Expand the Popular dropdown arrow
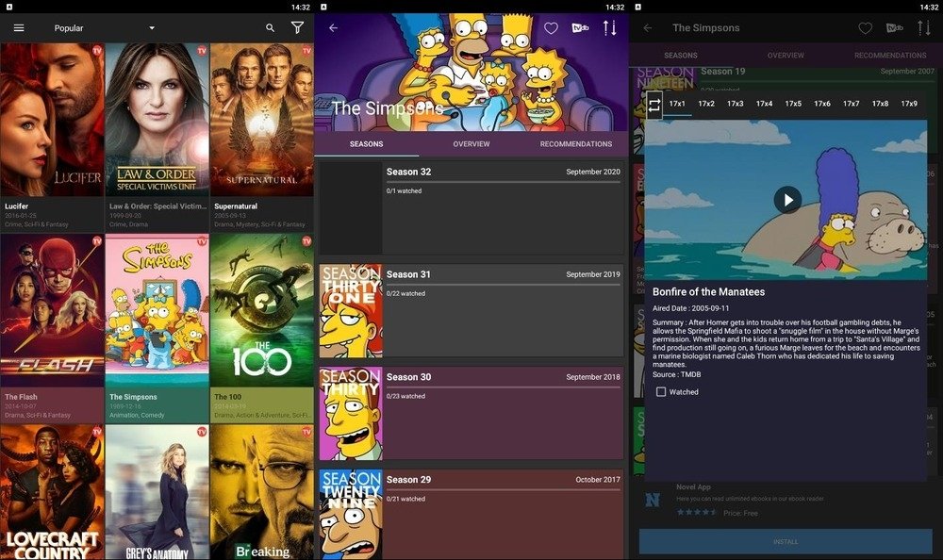Screen dimensions: 943x560 pos(152,27)
